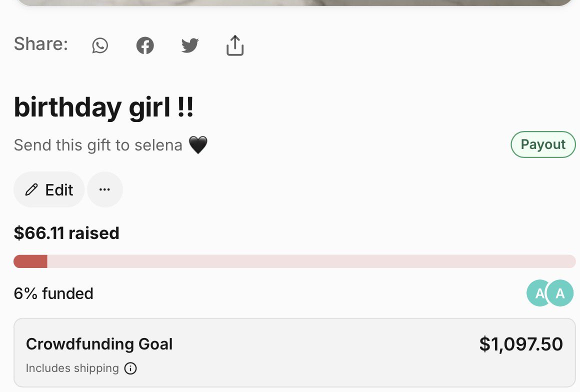Click the $66.11 raised amount
Viewport: 580px width, 392px height.
click(66, 233)
